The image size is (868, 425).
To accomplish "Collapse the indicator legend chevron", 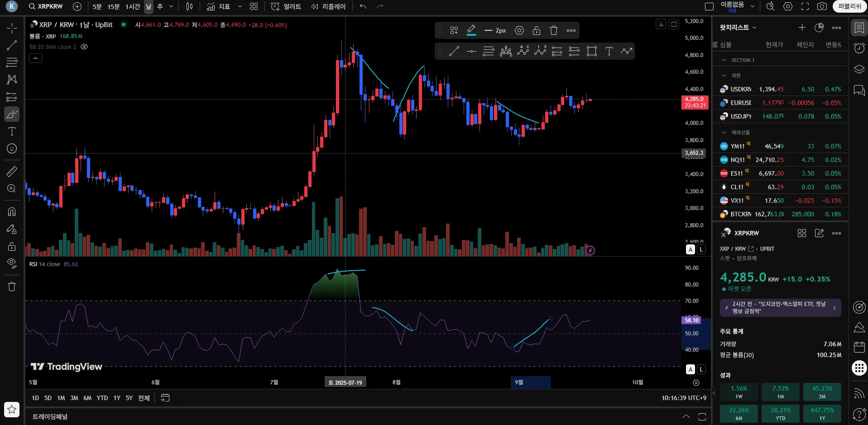I will pyautogui.click(x=36, y=58).
